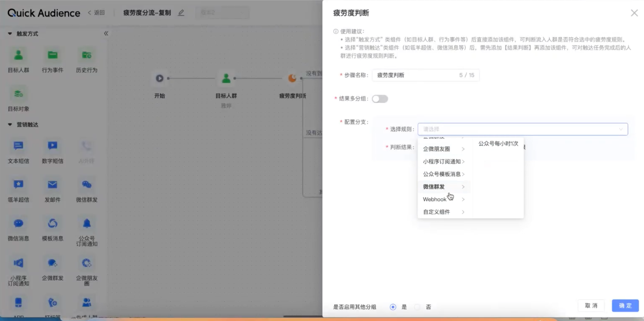The width and height of the screenshot is (644, 321).
Task: Open the version dropdown beside the journey name
Action: coord(222,13)
